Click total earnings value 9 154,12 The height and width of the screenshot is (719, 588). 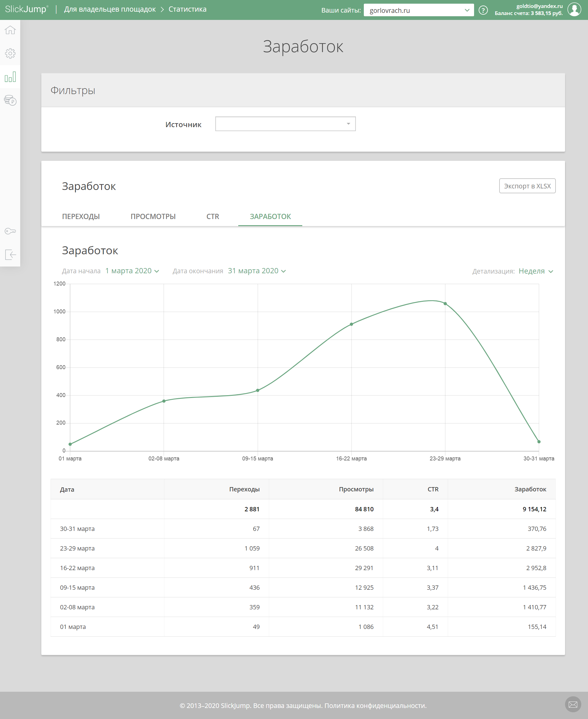click(534, 509)
